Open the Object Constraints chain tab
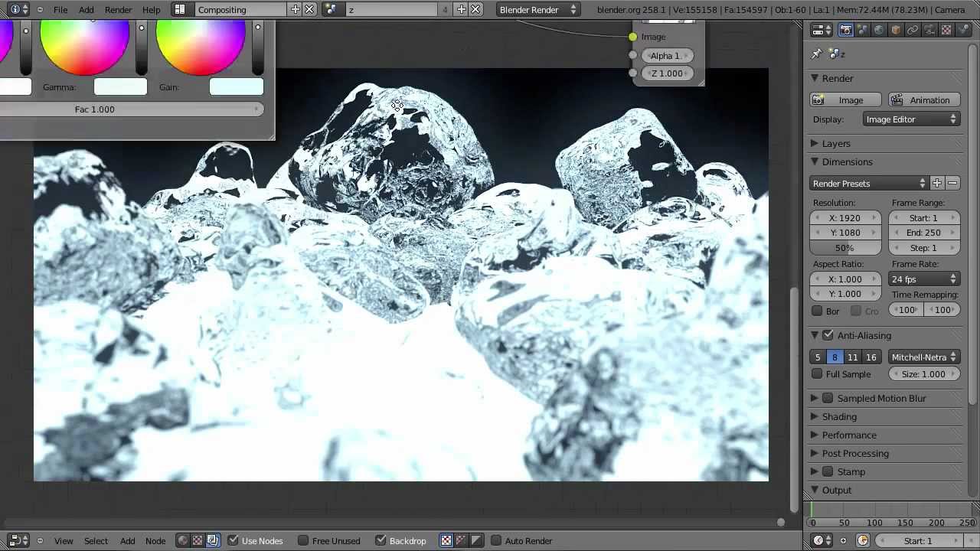Viewport: 980px width, 551px height. [913, 30]
